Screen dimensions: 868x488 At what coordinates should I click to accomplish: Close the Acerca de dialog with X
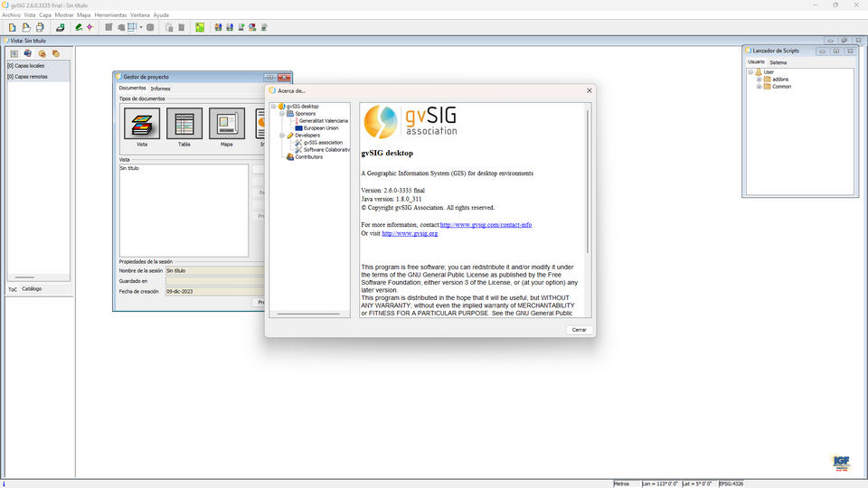589,90
